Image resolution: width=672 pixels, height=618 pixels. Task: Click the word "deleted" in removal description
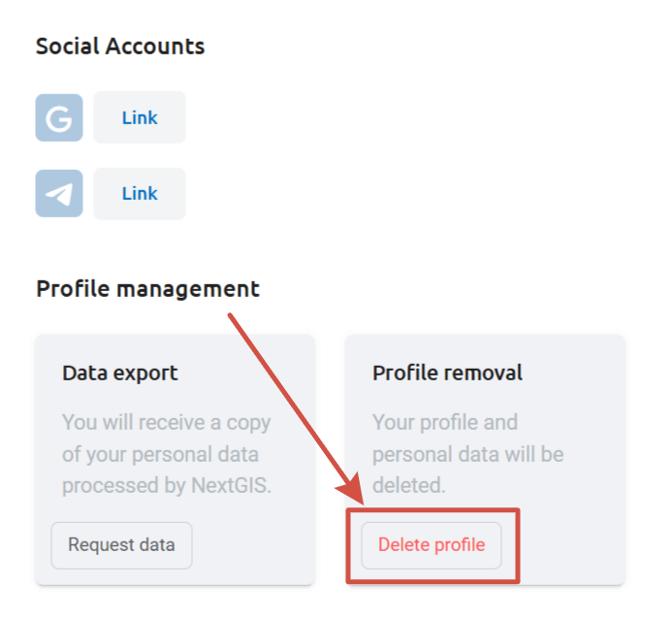(x=407, y=486)
